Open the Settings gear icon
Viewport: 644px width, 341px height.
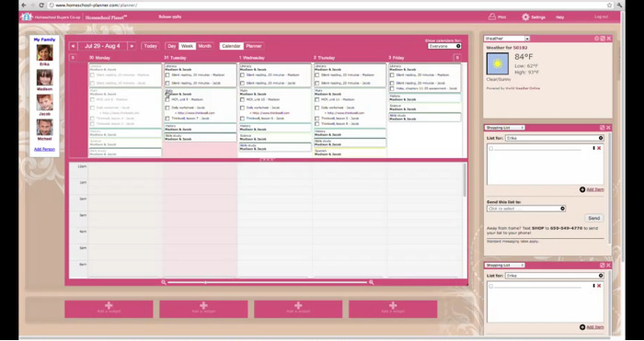[x=525, y=17]
